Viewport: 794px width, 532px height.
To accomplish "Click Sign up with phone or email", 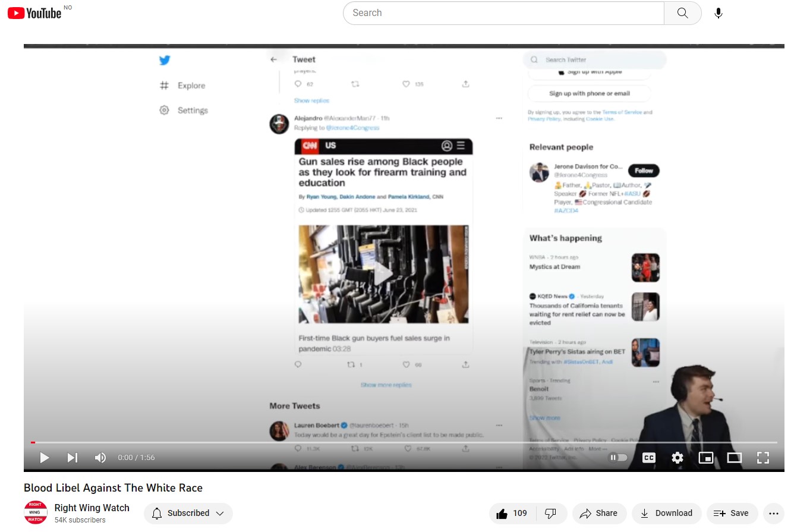I will [x=590, y=93].
